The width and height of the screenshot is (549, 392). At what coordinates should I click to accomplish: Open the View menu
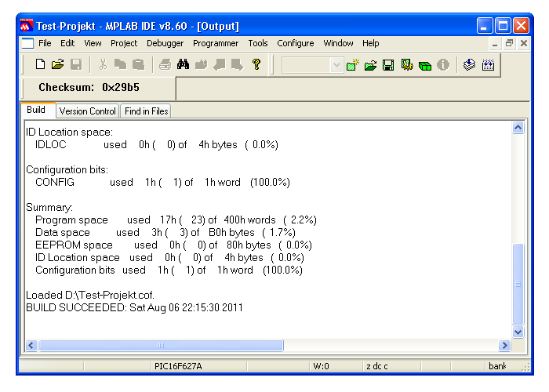point(93,43)
